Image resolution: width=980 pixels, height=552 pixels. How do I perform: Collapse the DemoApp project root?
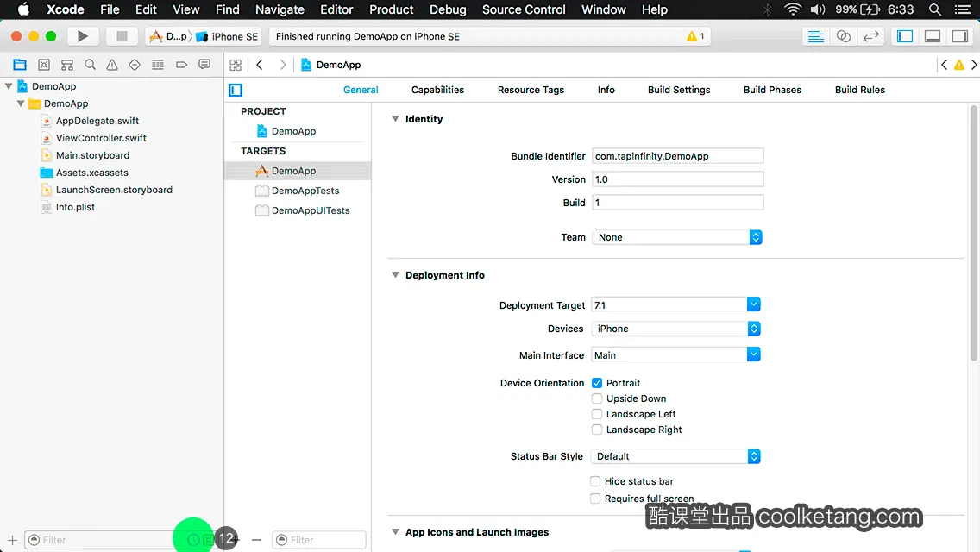click(9, 86)
